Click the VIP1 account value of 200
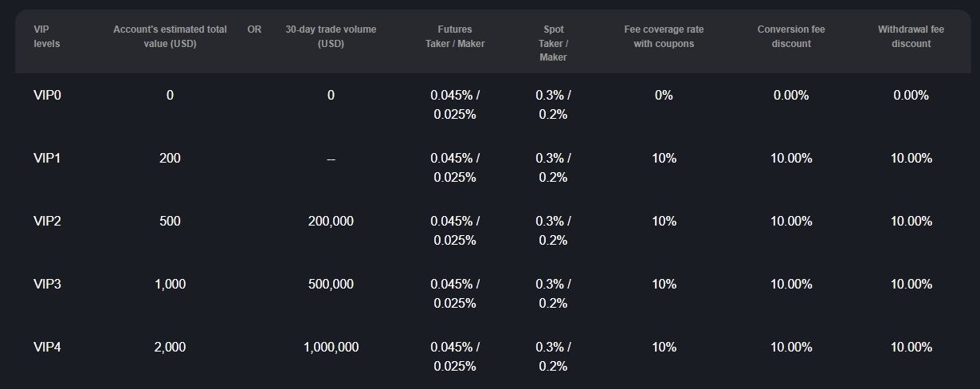The image size is (980, 389). coord(170,158)
